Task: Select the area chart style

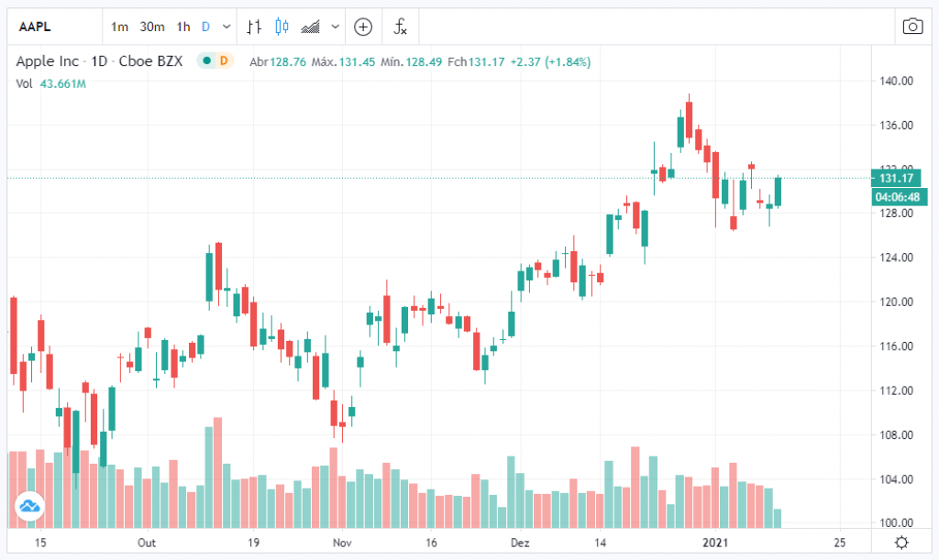Action: click(x=309, y=27)
